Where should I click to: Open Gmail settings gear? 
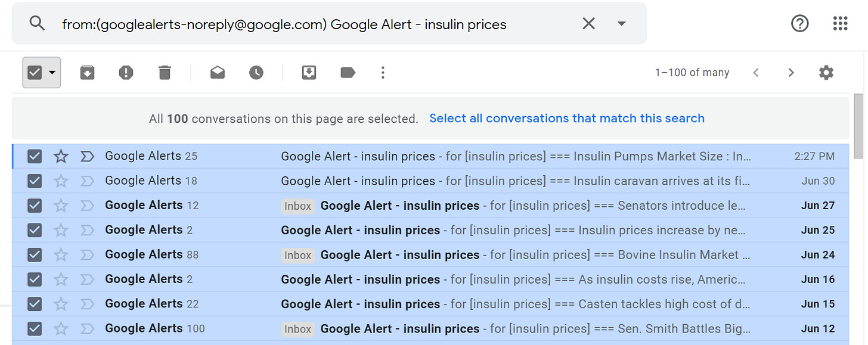(826, 73)
